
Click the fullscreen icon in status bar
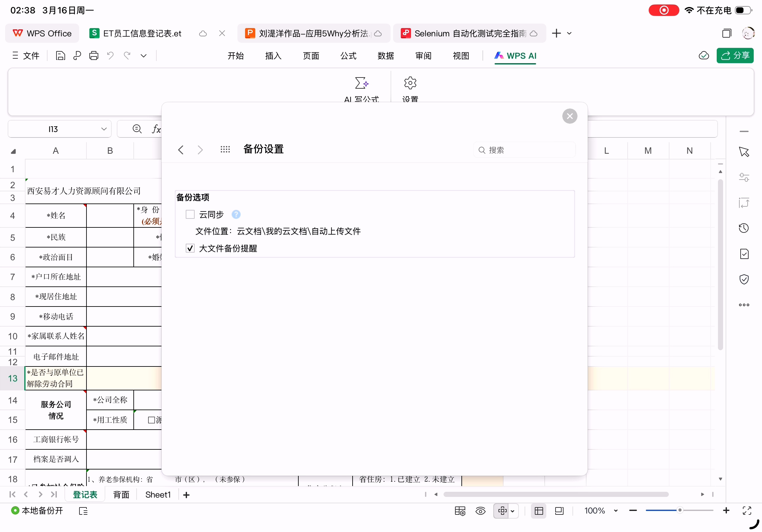tap(747, 511)
